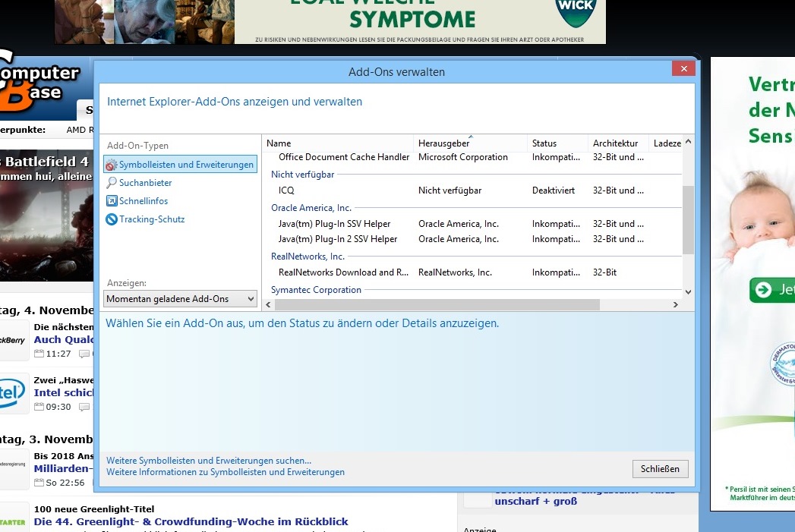Select the Office Document Cache Handler row
Screen dimensions: 795x532
tap(472, 157)
